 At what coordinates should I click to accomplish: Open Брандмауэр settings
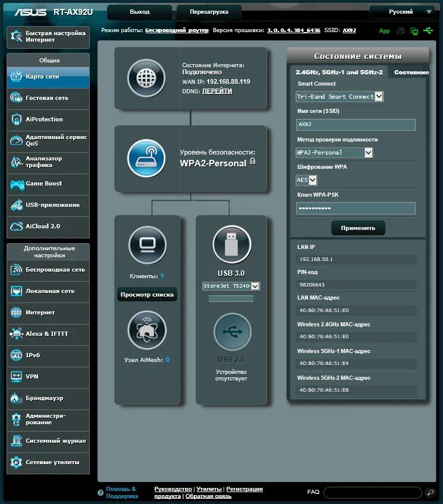pyautogui.click(x=48, y=399)
